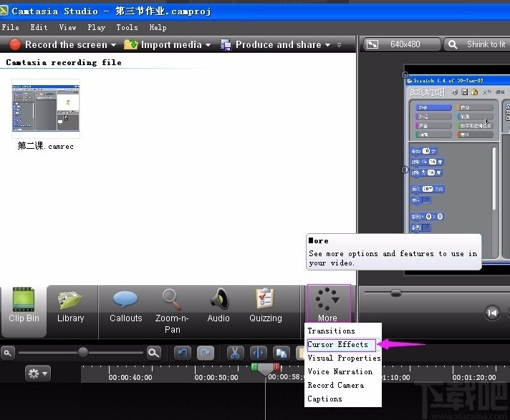Switch to the Clip Bin tab
Image resolution: width=510 pixels, height=420 pixels.
coord(24,311)
